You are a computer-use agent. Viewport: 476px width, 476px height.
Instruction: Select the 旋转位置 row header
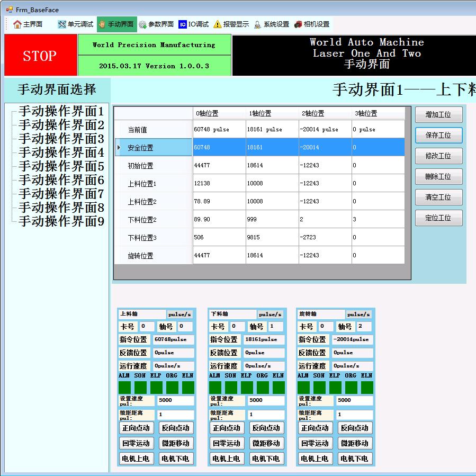154,255
